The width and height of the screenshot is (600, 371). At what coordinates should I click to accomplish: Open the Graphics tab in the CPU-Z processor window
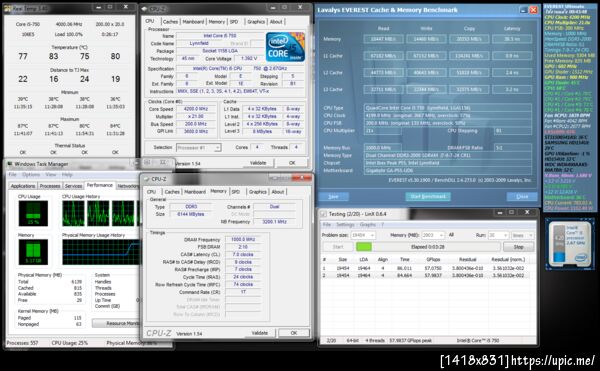point(256,22)
